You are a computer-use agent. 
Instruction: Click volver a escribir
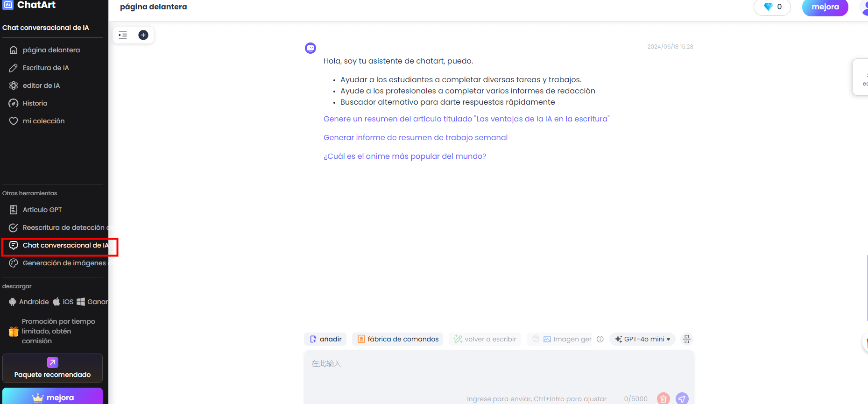(485, 339)
